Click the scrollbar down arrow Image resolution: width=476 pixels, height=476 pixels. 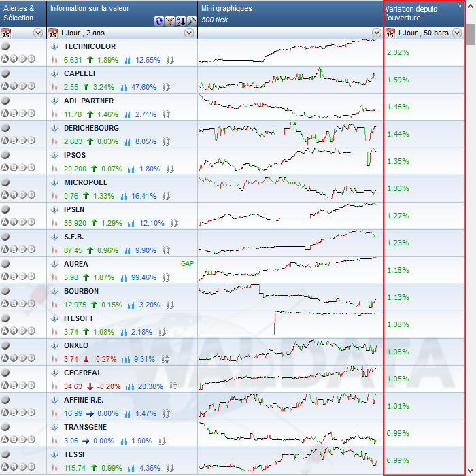[471, 470]
